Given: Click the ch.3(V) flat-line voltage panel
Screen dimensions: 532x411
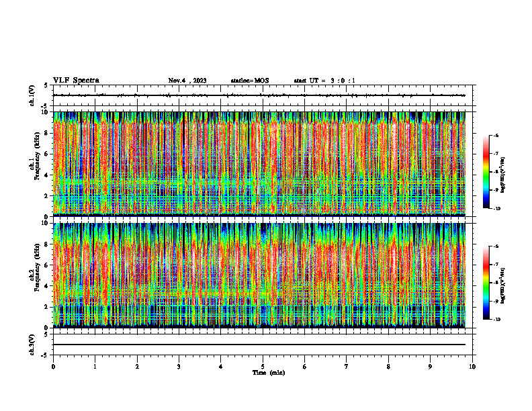Looking at the screenshot, I should point(263,345).
